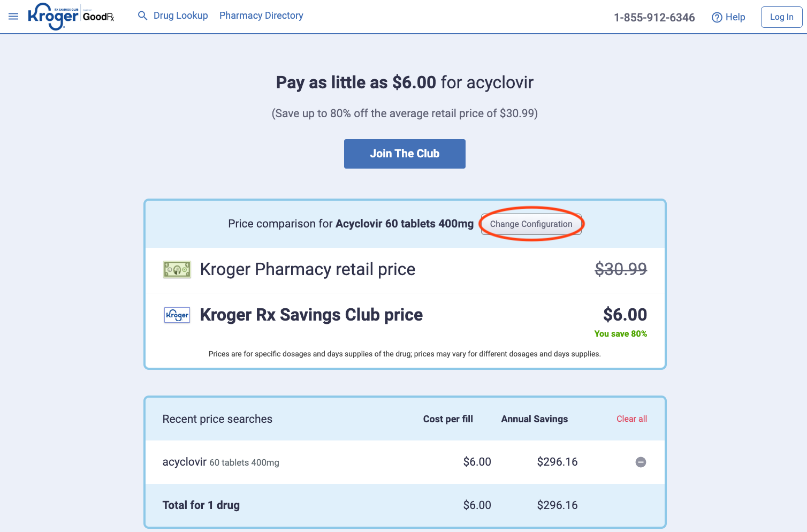Remove acyclovir from recent price searches
This screenshot has width=807, height=532.
(x=641, y=462)
